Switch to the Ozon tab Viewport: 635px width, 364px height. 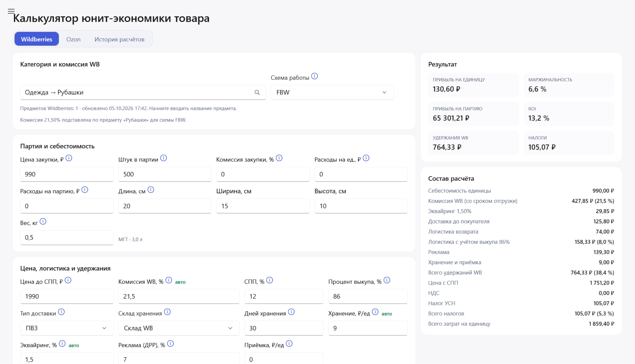click(x=73, y=39)
